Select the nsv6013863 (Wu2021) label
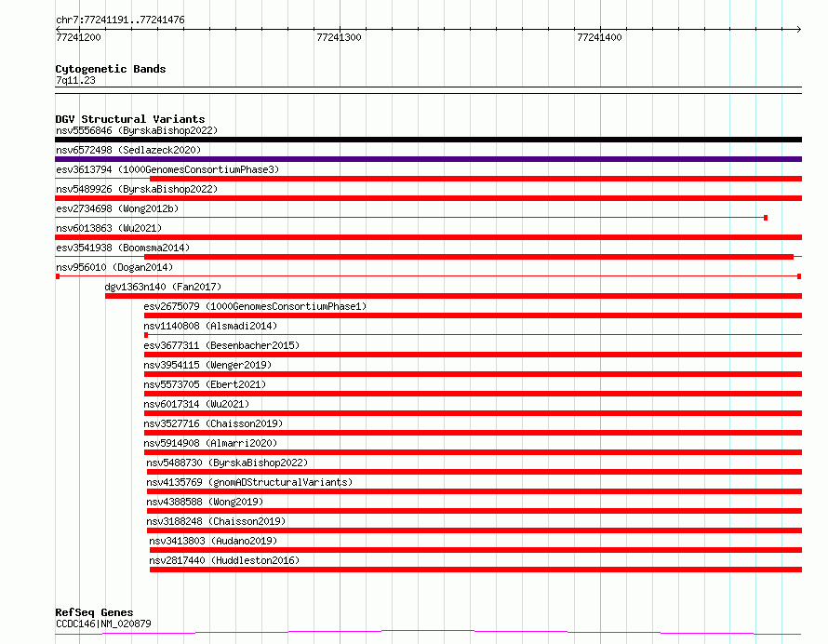 click(x=109, y=228)
